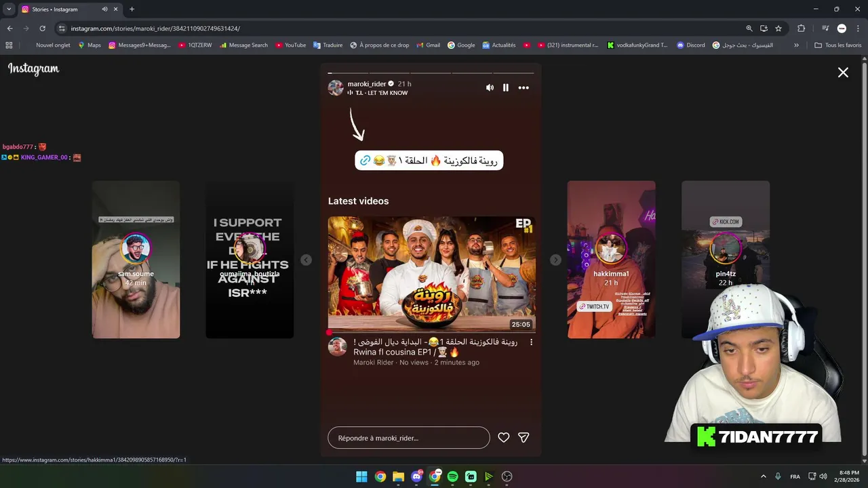
Task: Show hidden system tray icons
Action: pyautogui.click(x=763, y=476)
